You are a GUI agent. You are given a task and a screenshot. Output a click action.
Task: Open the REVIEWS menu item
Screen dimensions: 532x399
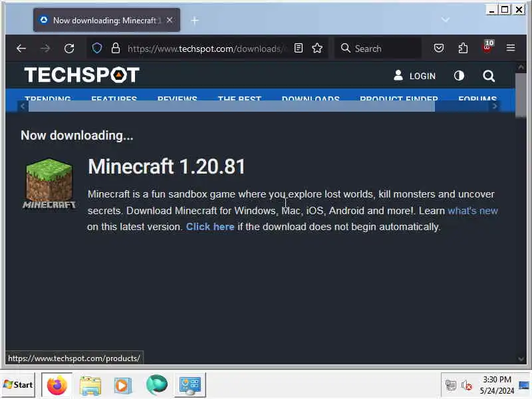(177, 98)
